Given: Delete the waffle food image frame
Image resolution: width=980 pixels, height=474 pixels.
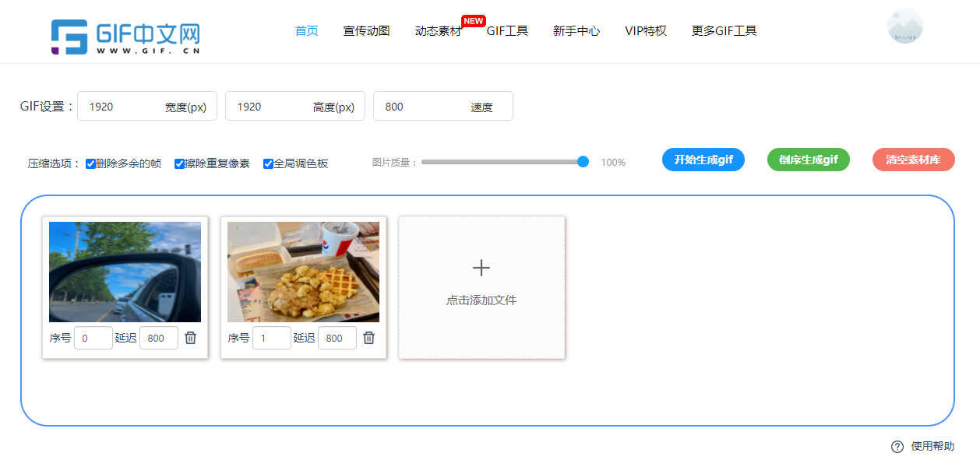Looking at the screenshot, I should 369,338.
